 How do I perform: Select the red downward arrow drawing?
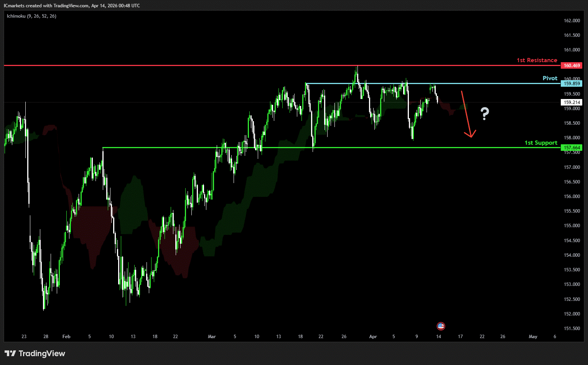[467, 114]
